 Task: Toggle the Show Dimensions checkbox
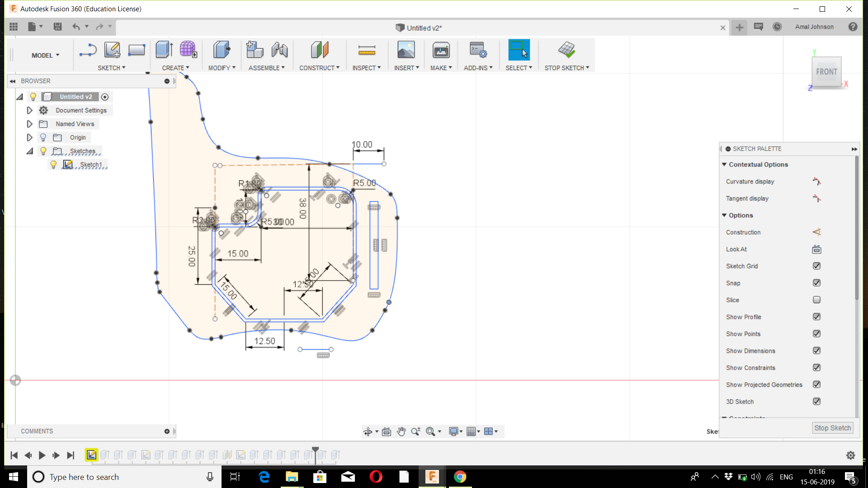pyautogui.click(x=816, y=351)
